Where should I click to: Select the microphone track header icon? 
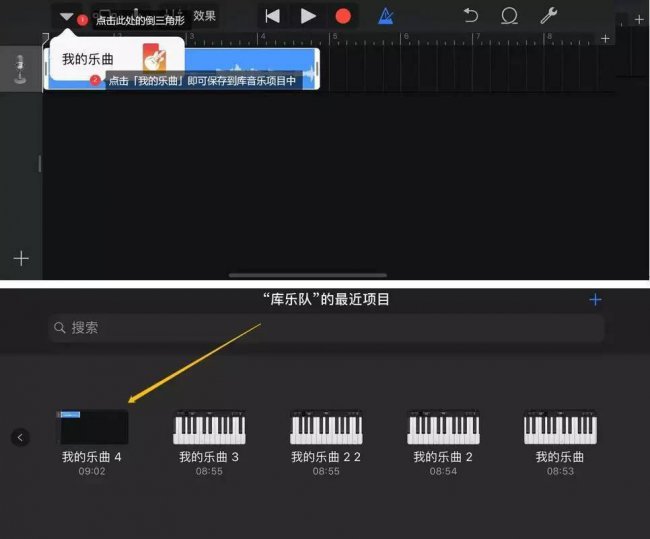click(20, 69)
